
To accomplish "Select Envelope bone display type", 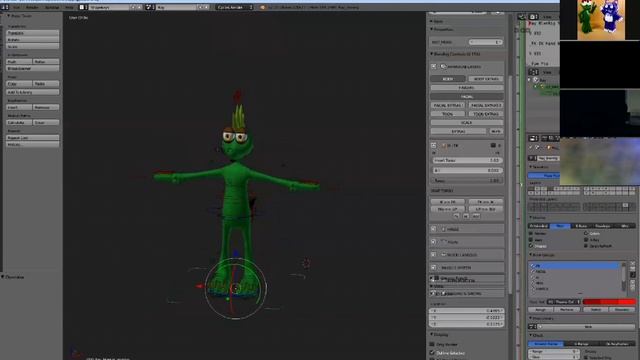I will pyautogui.click(x=603, y=226).
